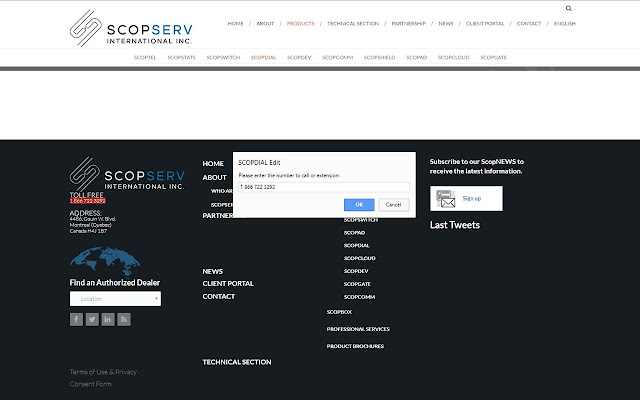Image resolution: width=640 pixels, height=400 pixels.
Task: Select SCOPSHIELD product tab
Action: [379, 58]
